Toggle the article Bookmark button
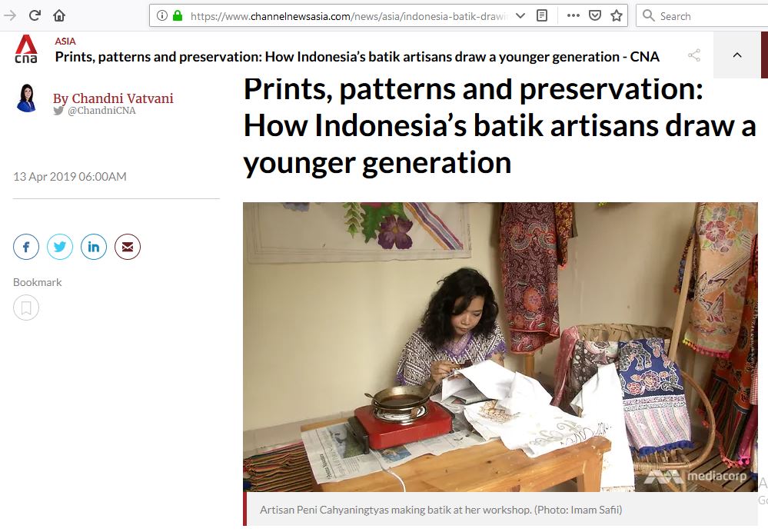Image resolution: width=768 pixels, height=532 pixels. (x=26, y=308)
